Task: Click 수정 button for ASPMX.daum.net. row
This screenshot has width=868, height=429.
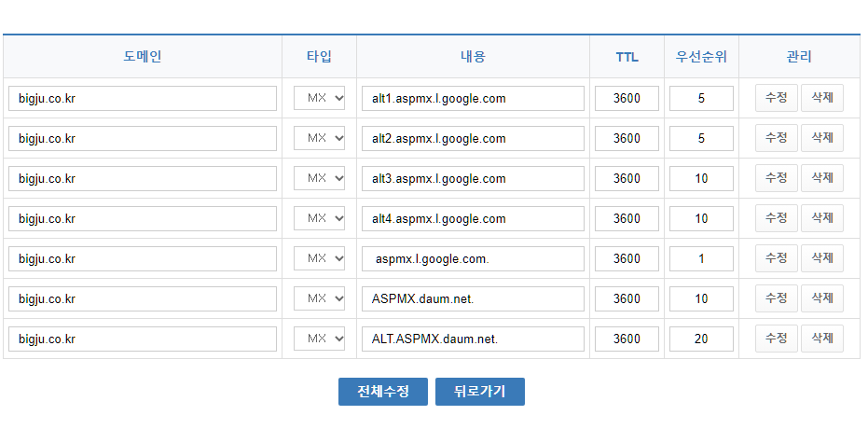Action: point(777,299)
